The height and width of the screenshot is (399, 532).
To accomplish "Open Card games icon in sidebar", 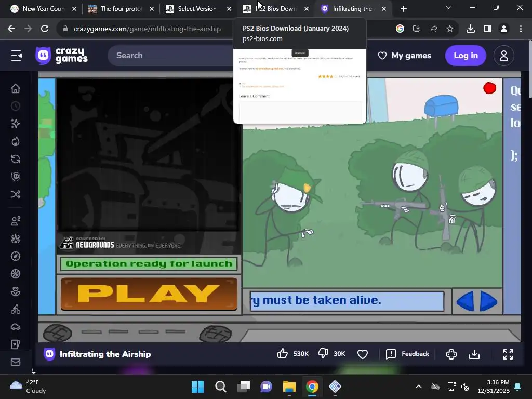I will [16, 344].
